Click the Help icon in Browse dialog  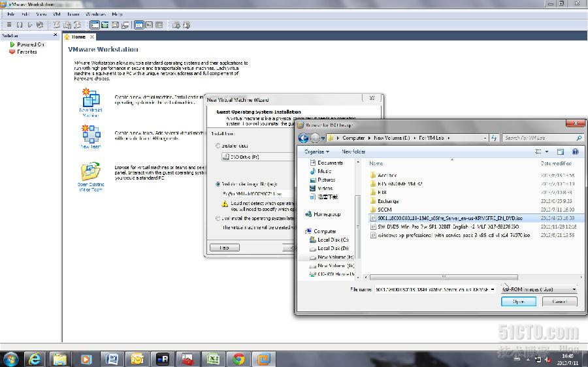pos(575,152)
